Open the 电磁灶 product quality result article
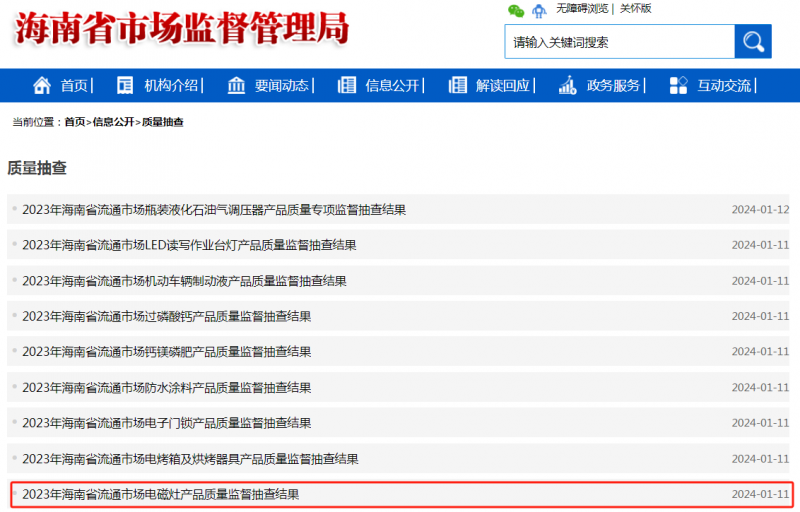 [x=160, y=494]
